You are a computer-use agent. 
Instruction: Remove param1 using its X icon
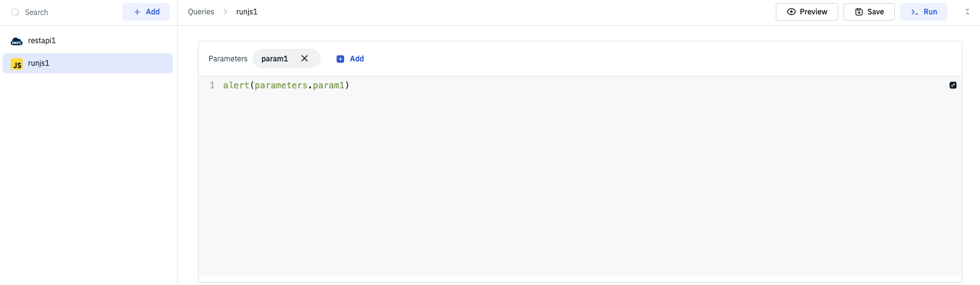click(x=305, y=58)
